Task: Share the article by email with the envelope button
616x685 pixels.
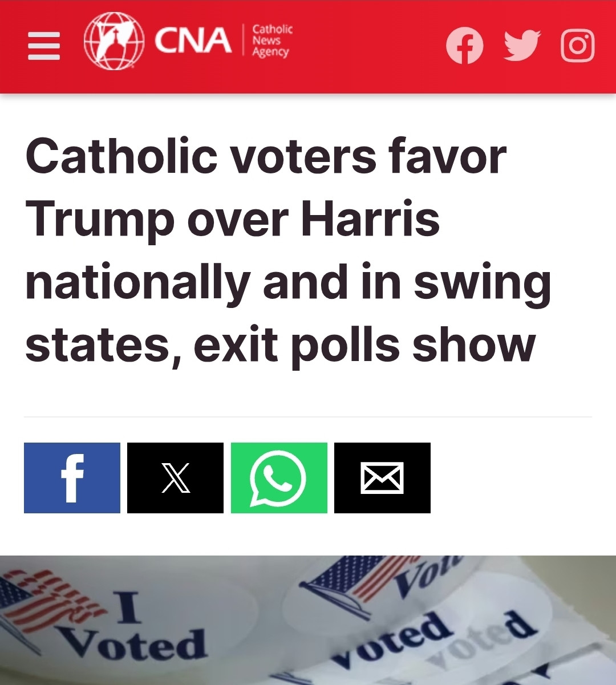Action: point(382,478)
